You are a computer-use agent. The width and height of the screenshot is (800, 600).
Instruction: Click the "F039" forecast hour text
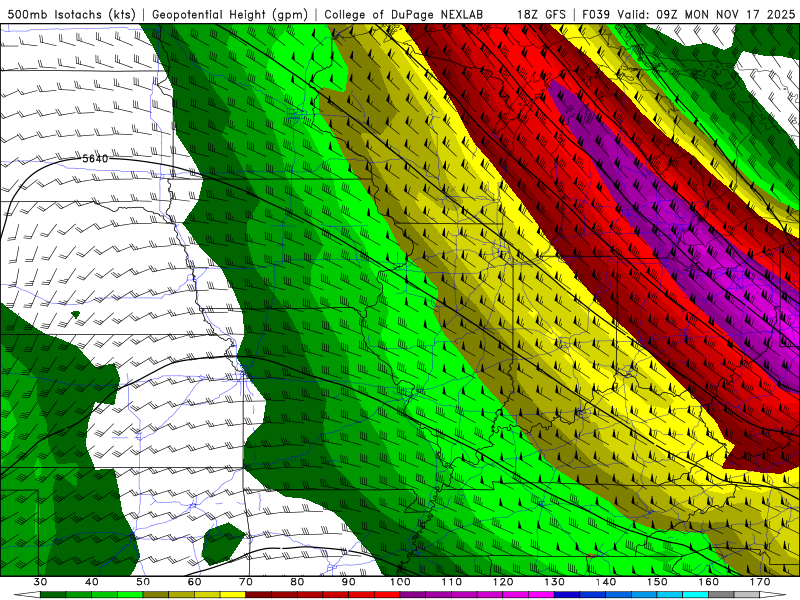[x=596, y=15]
